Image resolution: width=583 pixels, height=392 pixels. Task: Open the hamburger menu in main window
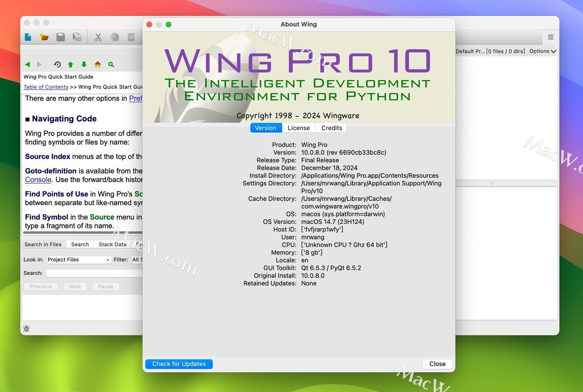551,37
